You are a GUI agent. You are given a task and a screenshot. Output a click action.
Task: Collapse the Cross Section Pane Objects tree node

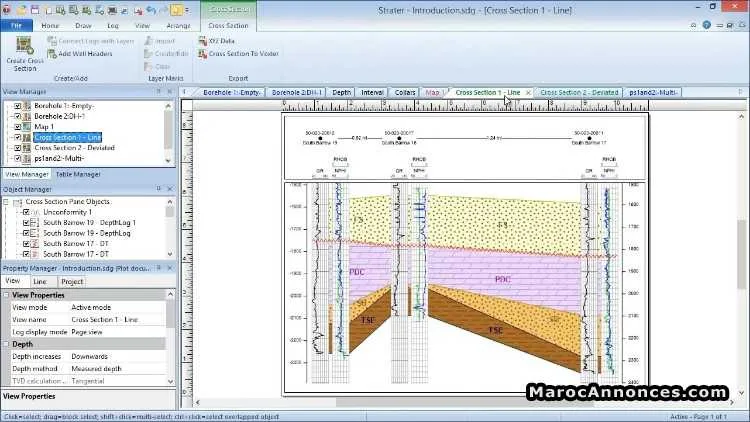coord(6,202)
